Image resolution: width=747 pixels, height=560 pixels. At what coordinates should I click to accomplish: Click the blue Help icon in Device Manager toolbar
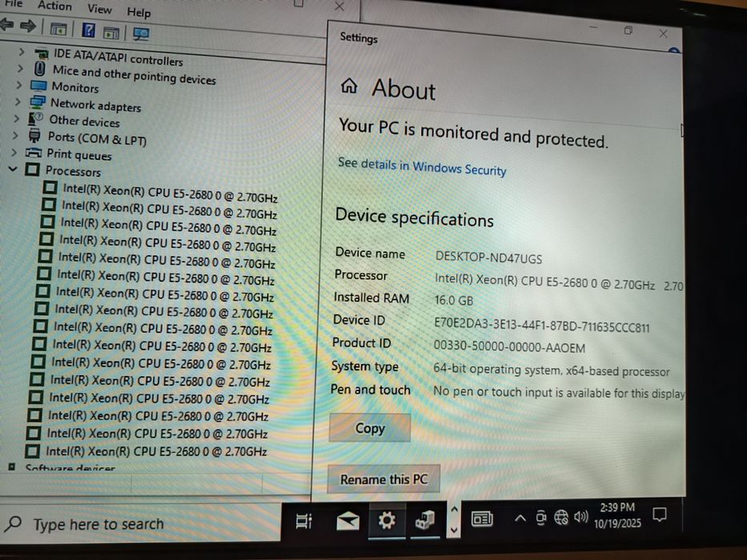89,30
